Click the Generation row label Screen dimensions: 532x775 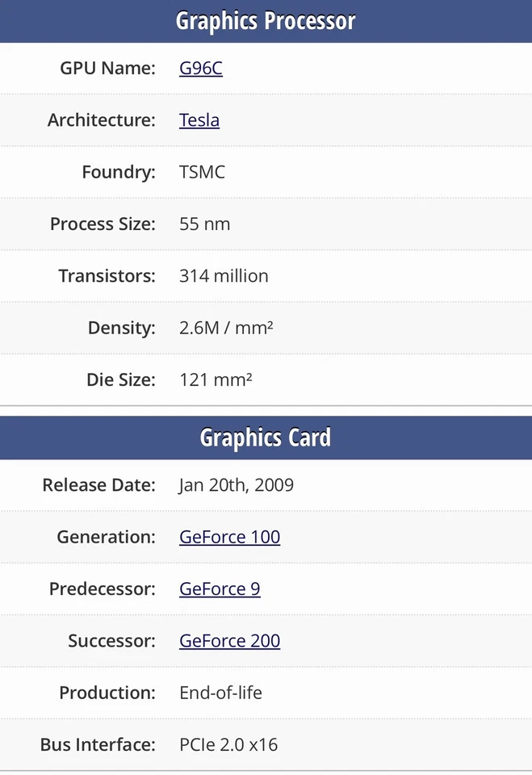coord(102,537)
